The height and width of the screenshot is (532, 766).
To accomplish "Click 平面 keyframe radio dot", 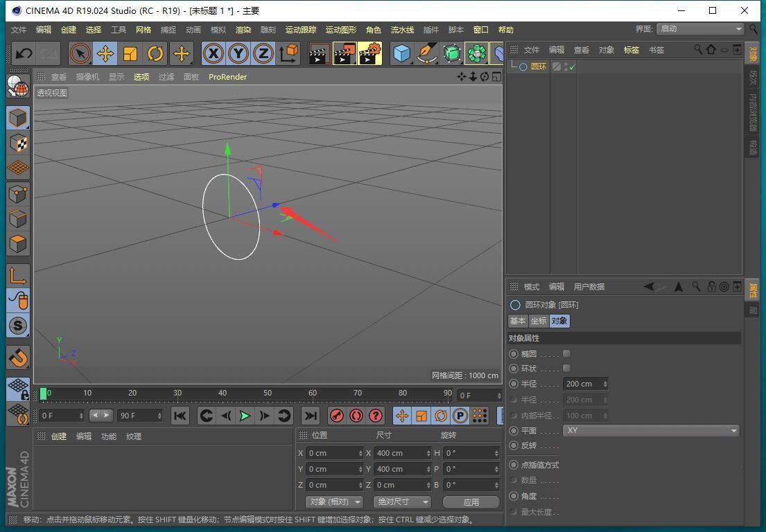I will [514, 430].
